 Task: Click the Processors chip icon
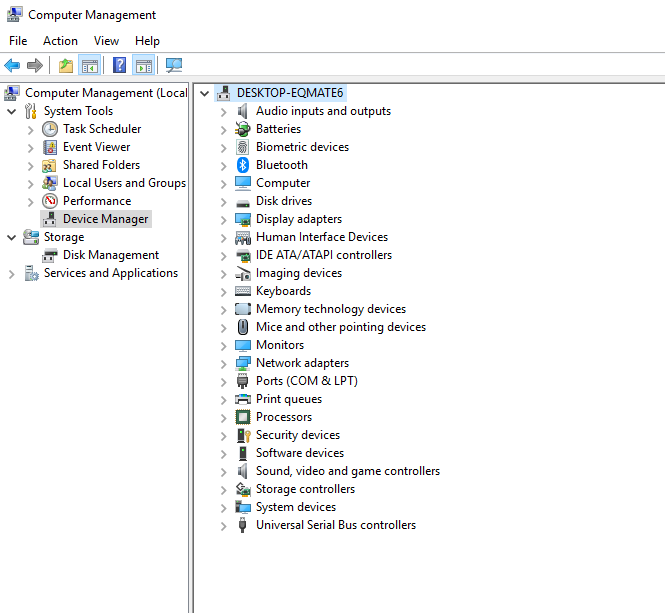pos(243,417)
